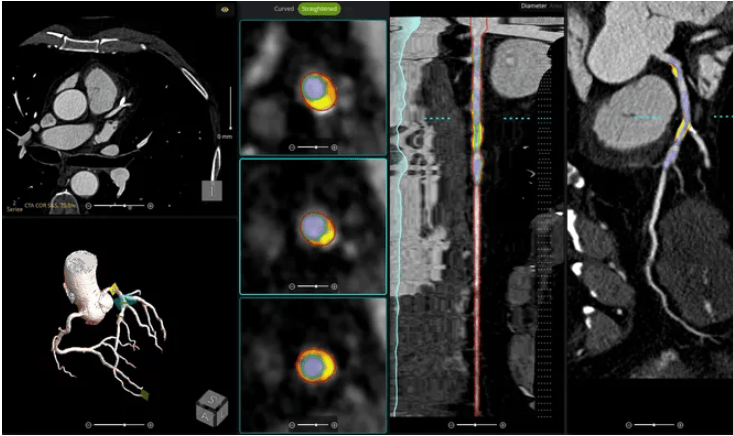Image resolution: width=733 pixels, height=436 pixels.
Task: Switch to the Curved view tab
Action: [285, 9]
